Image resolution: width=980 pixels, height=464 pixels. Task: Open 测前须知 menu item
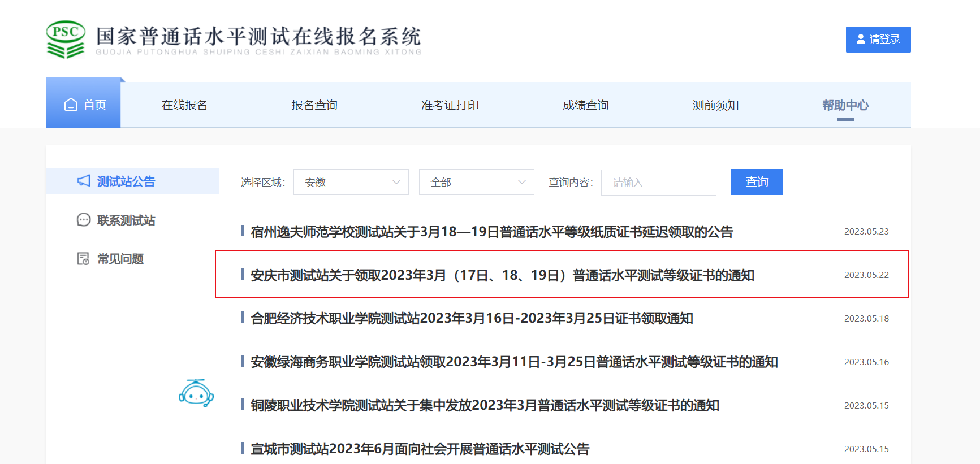[716, 105]
